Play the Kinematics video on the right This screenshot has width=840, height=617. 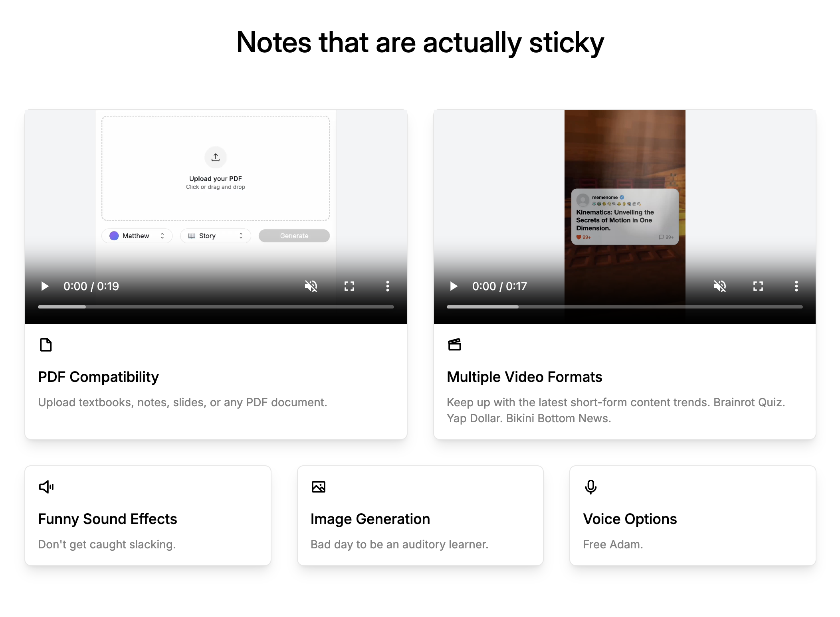click(x=454, y=286)
